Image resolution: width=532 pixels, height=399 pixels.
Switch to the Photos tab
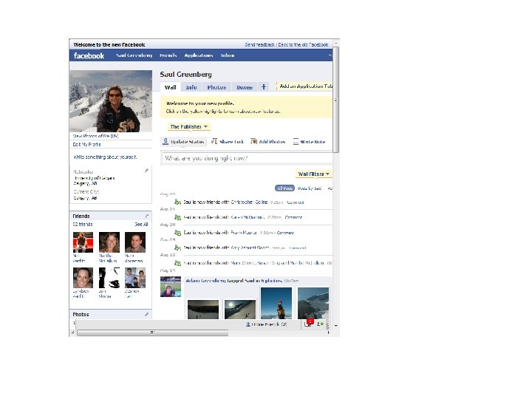click(216, 87)
